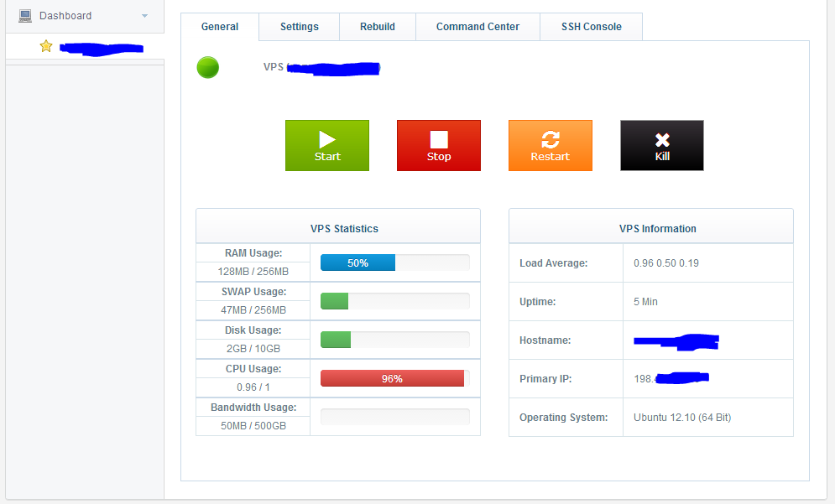Click the 128MB / 256MB RAM value
Image resolution: width=835 pixels, height=504 pixels.
[253, 272]
